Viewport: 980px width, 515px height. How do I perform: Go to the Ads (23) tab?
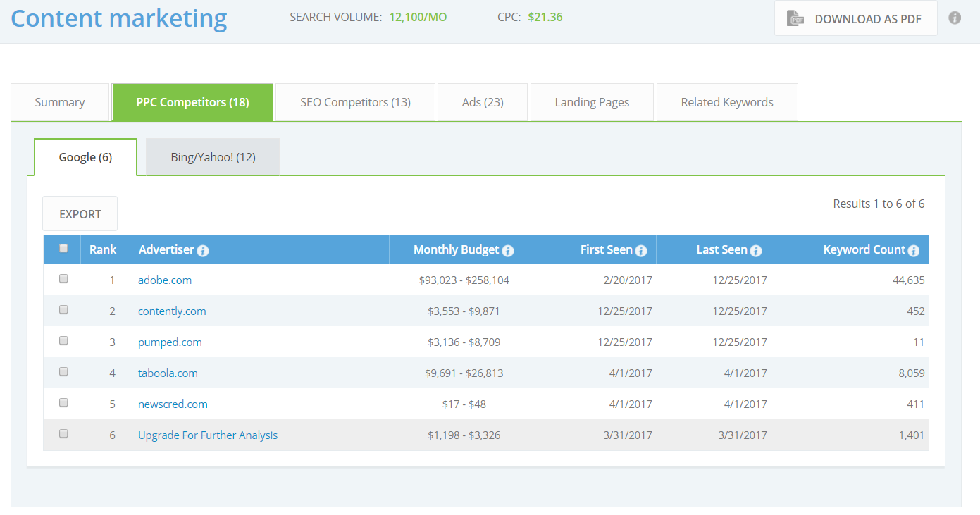[483, 103]
